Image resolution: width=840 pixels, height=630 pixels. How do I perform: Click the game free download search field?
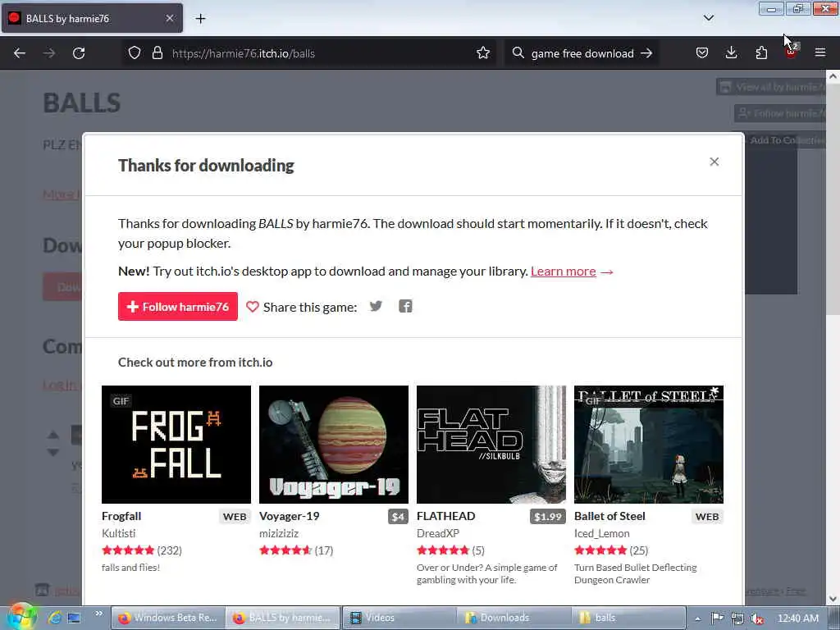point(582,53)
